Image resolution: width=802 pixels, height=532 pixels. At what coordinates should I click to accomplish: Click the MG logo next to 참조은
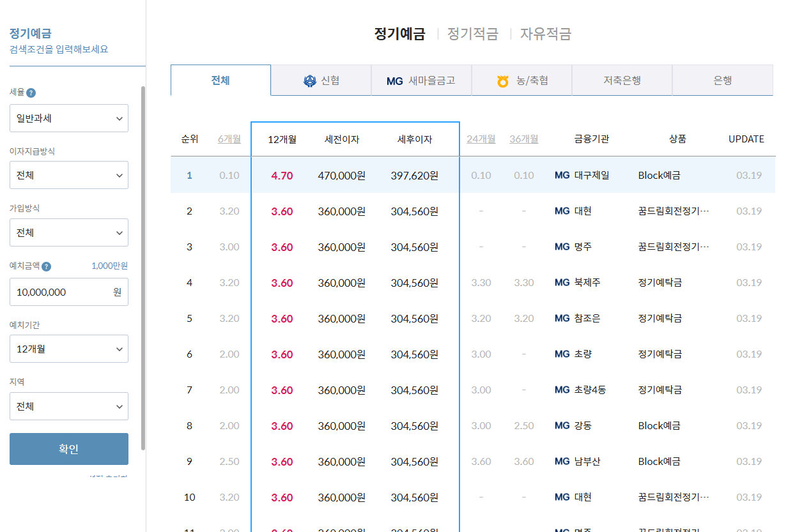[x=562, y=318]
